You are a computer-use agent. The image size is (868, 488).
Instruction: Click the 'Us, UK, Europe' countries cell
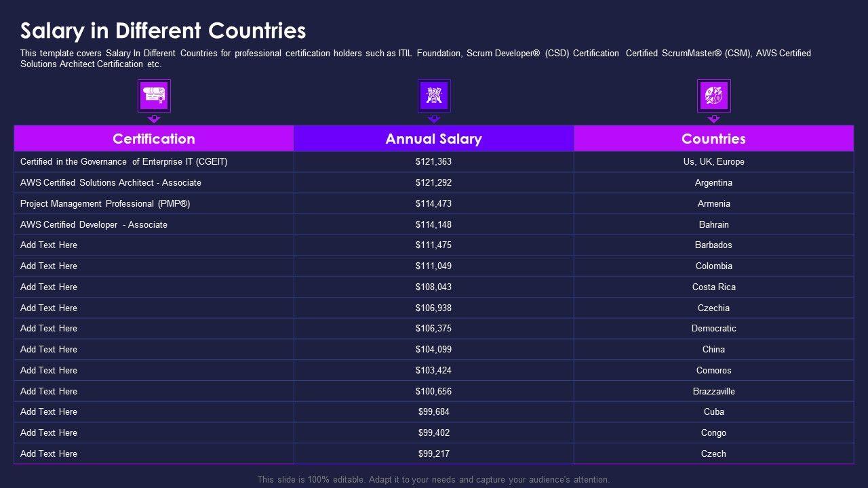coord(714,162)
